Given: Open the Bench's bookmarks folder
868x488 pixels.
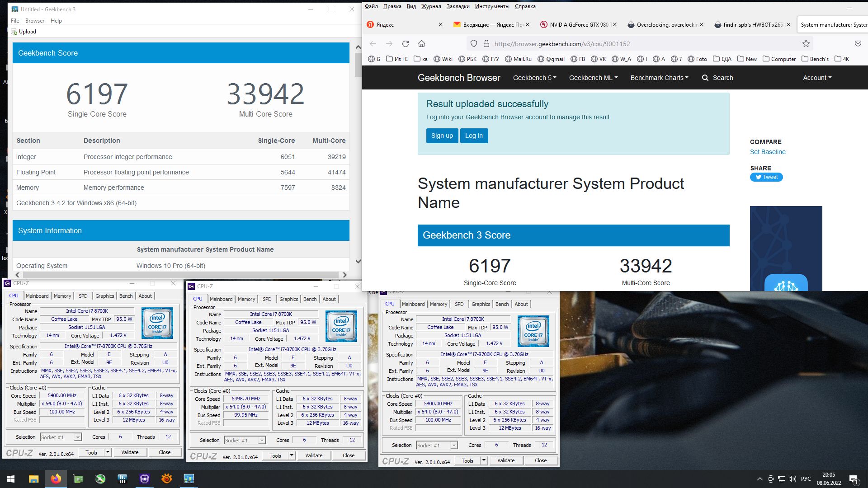Looking at the screenshot, I should pyautogui.click(x=815, y=59).
